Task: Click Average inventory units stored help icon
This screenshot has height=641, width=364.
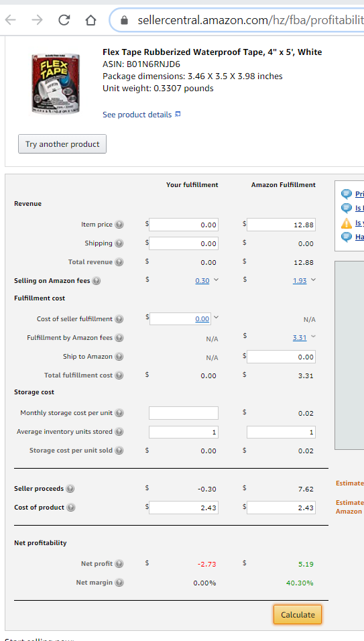Action: [x=119, y=432]
